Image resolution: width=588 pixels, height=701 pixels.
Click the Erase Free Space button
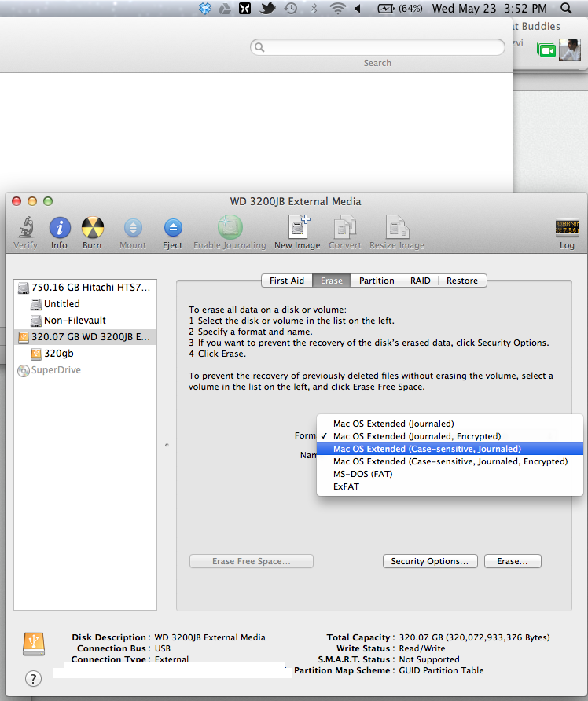[x=252, y=561]
